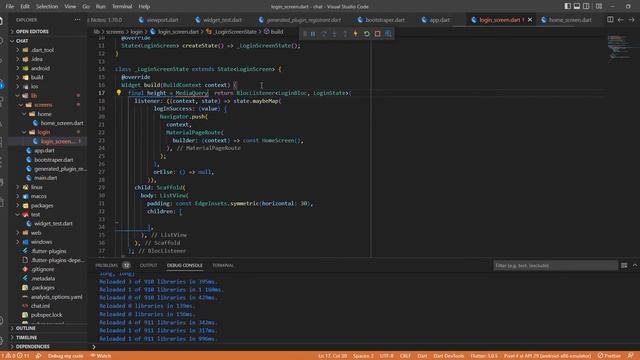Close the login_screen.dart tab
The image size is (640, 360).
(530, 20)
